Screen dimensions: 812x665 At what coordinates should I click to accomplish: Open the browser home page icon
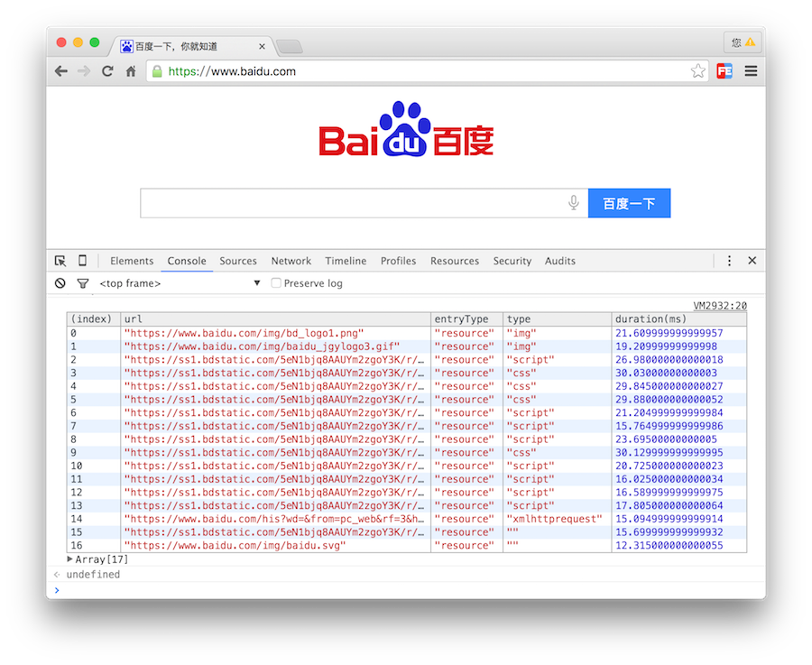[131, 71]
